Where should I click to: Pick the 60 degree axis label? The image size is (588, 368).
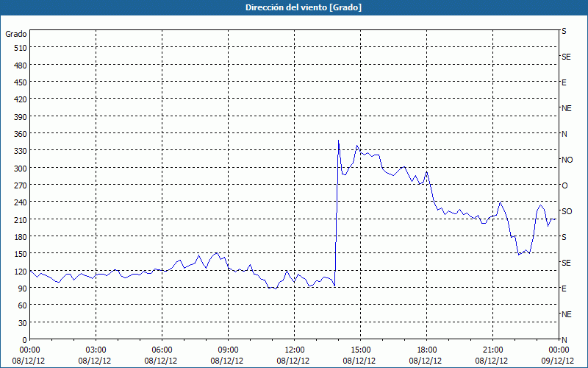click(23, 305)
